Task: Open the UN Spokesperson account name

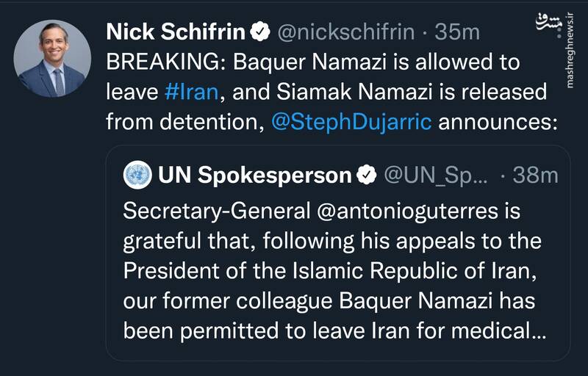Action: 254,176
